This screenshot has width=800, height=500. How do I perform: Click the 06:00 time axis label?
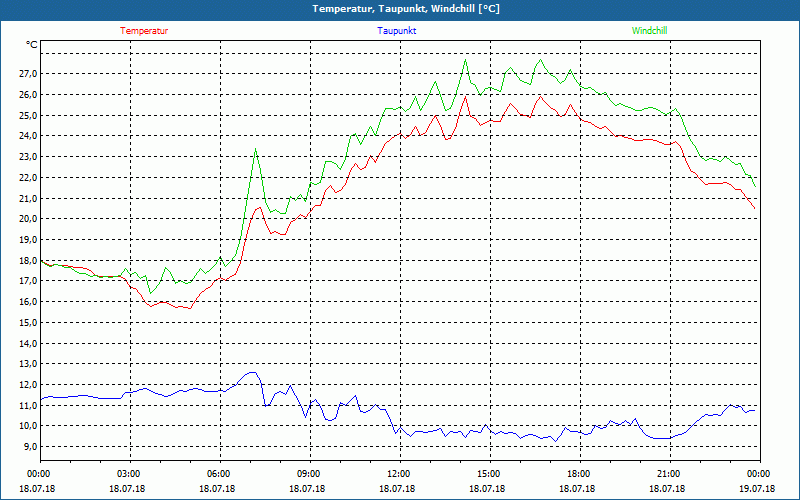coord(217,474)
